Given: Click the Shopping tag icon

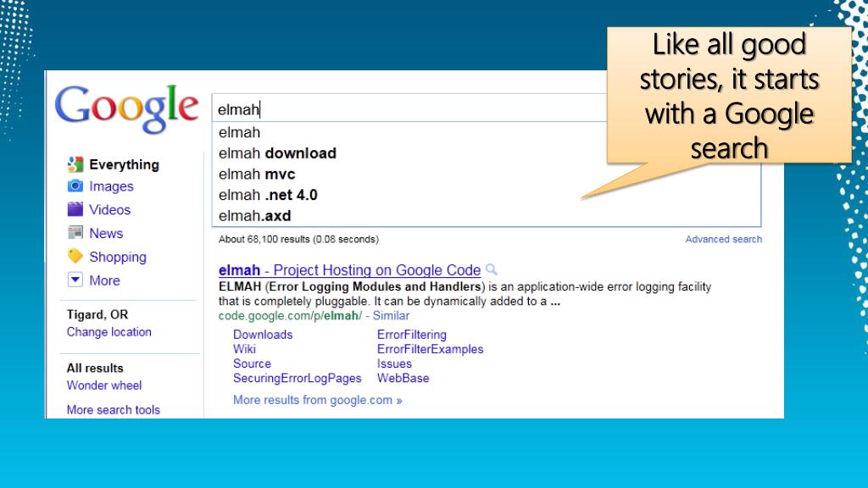Looking at the screenshot, I should coord(75,256).
